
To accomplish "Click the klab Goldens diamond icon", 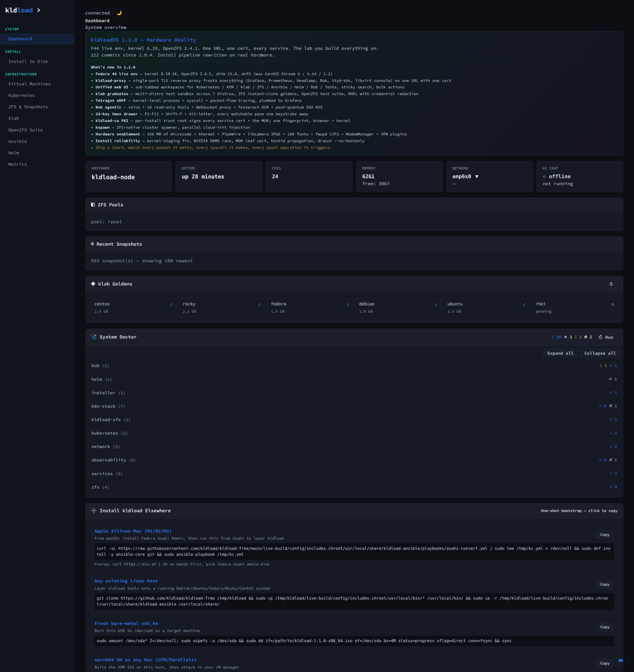I will pos(93,284).
